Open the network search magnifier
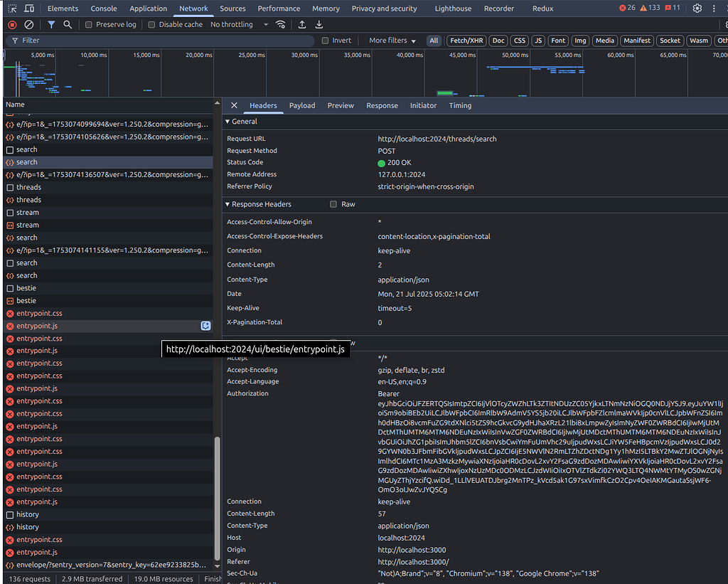This screenshot has width=728, height=584. (x=68, y=24)
